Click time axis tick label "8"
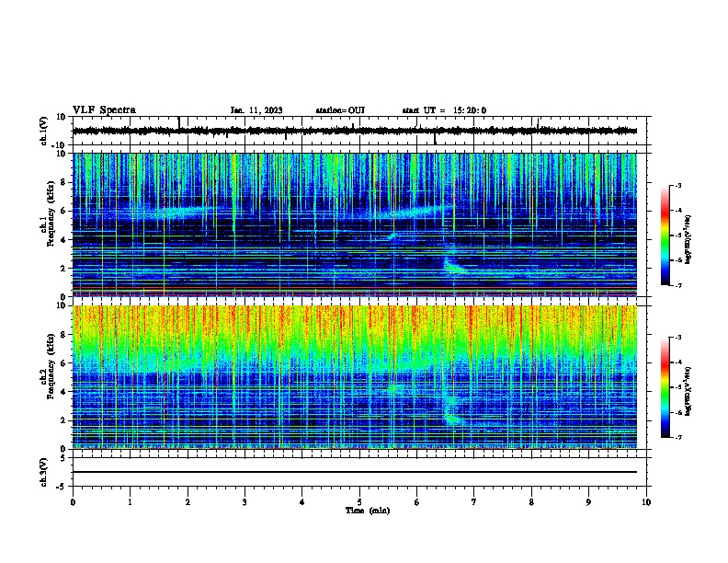This screenshot has width=728, height=563. click(x=531, y=502)
